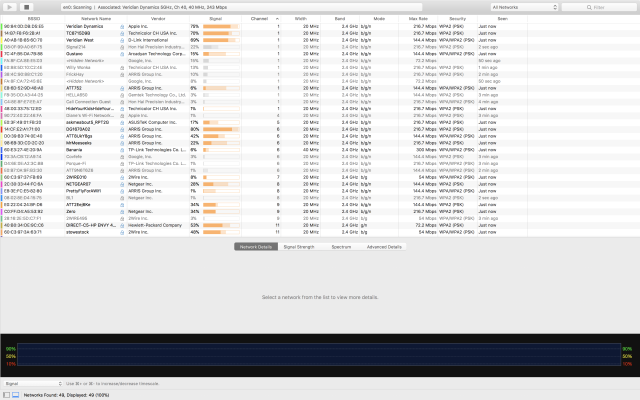Click the lock icon for Veridian Dynamics

(x=122, y=27)
